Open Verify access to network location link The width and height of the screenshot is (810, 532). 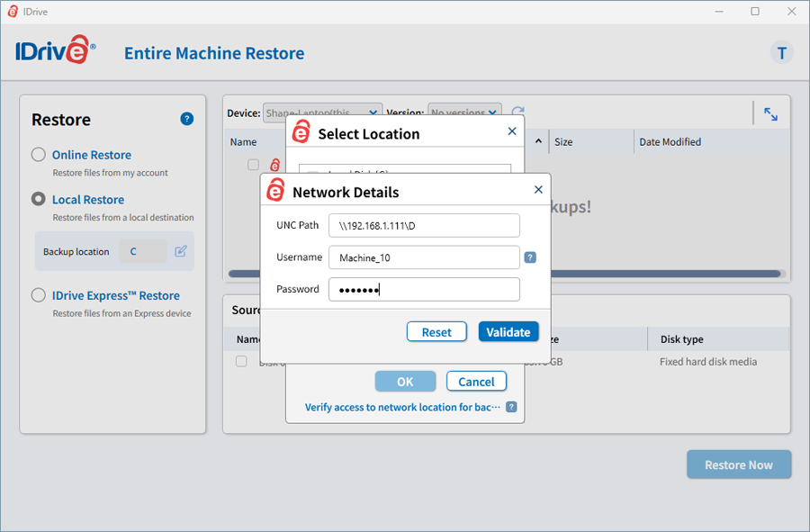402,407
